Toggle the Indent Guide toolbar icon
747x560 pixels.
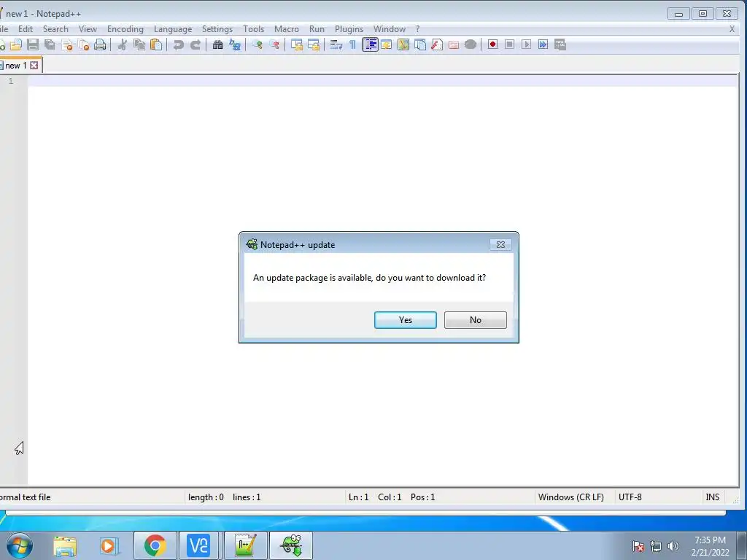click(x=370, y=44)
